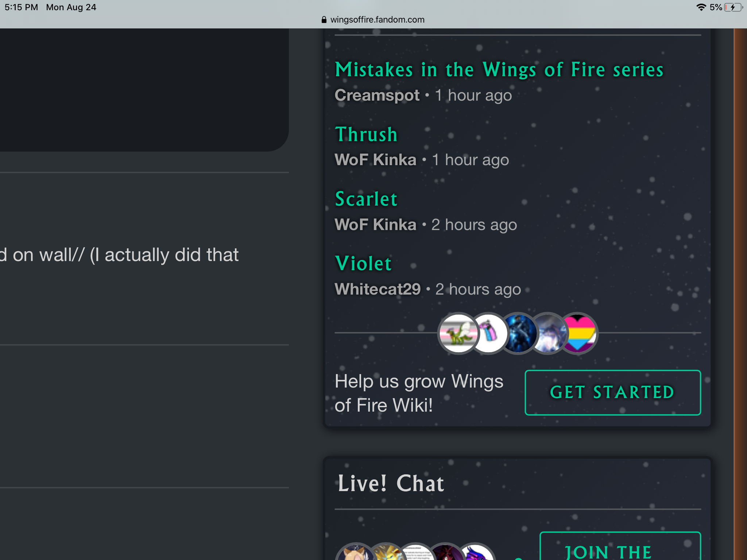The image size is (747, 560).
Task: Tap the lock icon in address bar
Action: pyautogui.click(x=324, y=20)
